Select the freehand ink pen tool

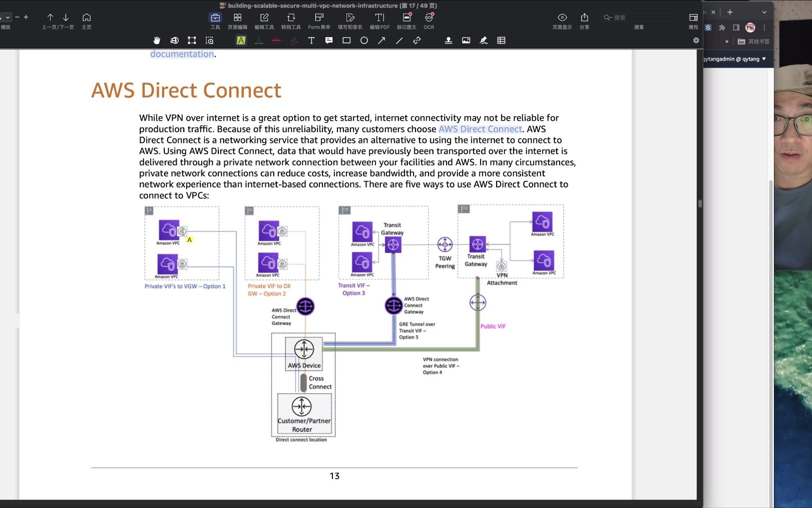tap(294, 41)
